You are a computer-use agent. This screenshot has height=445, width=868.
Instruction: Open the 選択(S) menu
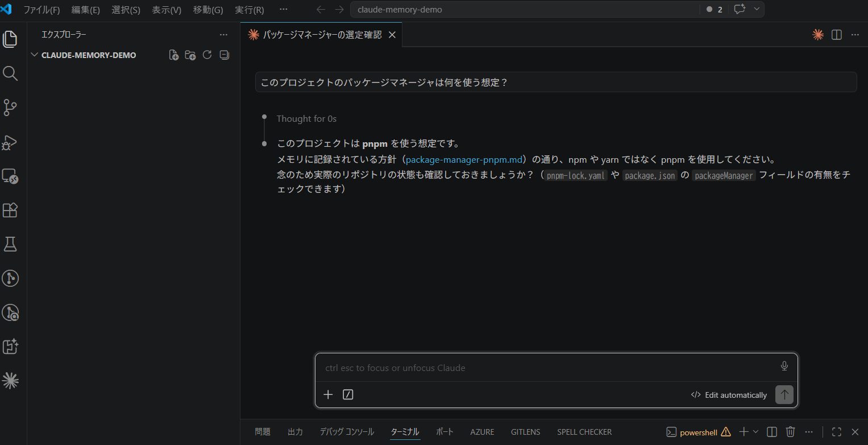pos(126,10)
